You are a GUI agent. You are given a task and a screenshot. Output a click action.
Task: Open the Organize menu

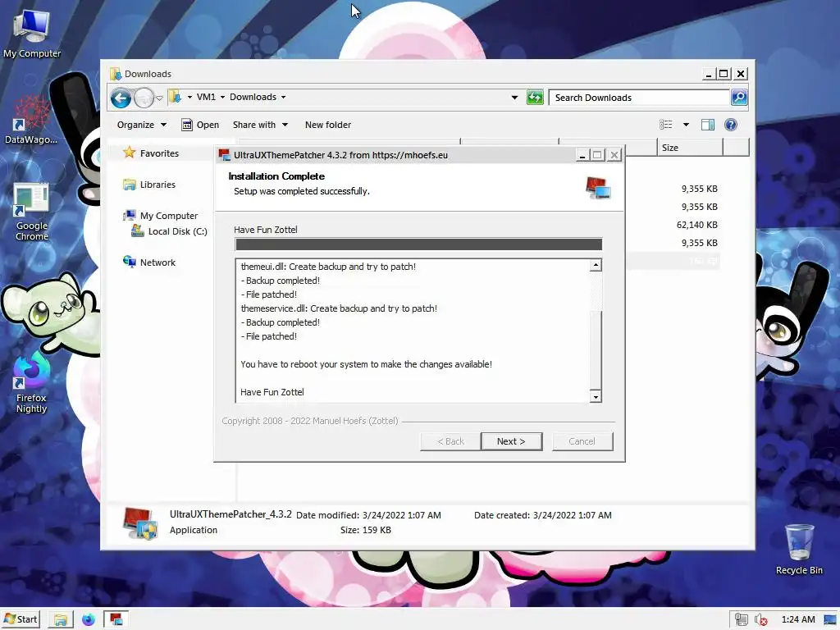point(141,125)
